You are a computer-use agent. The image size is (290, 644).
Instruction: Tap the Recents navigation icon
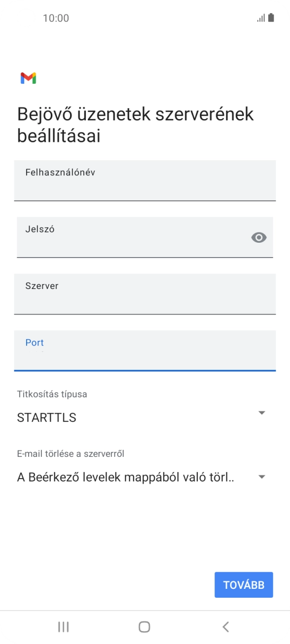(63, 627)
